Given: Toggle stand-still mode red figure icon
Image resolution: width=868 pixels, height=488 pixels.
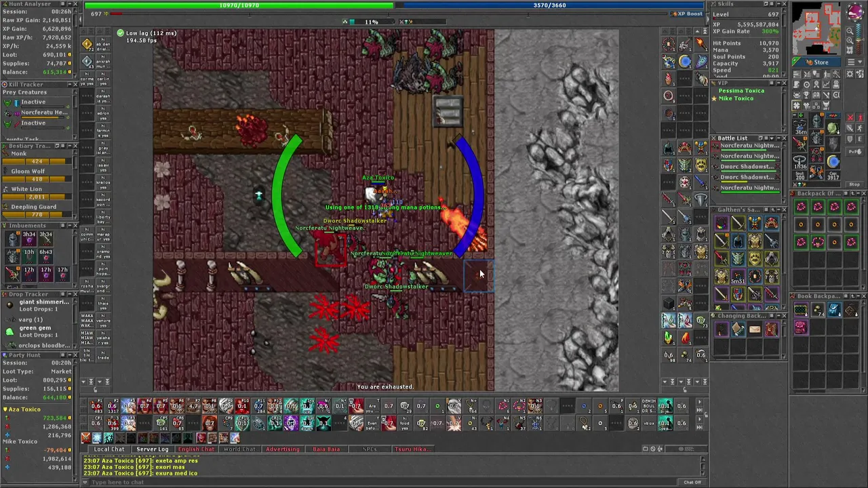Looking at the screenshot, I should click(x=861, y=118).
